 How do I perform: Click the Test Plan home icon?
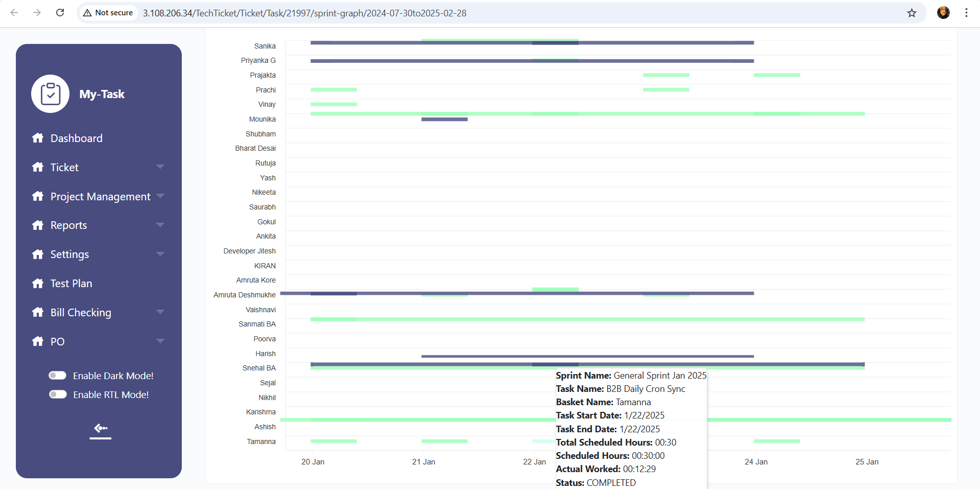(38, 284)
